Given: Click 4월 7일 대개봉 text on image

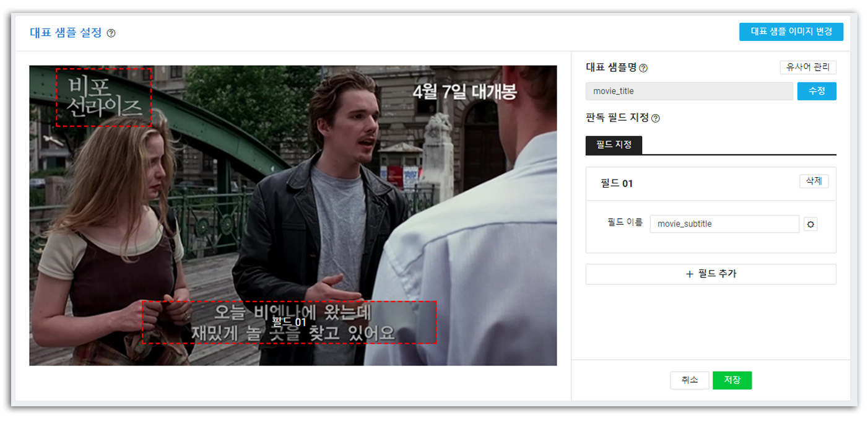Looking at the screenshot, I should tap(464, 92).
